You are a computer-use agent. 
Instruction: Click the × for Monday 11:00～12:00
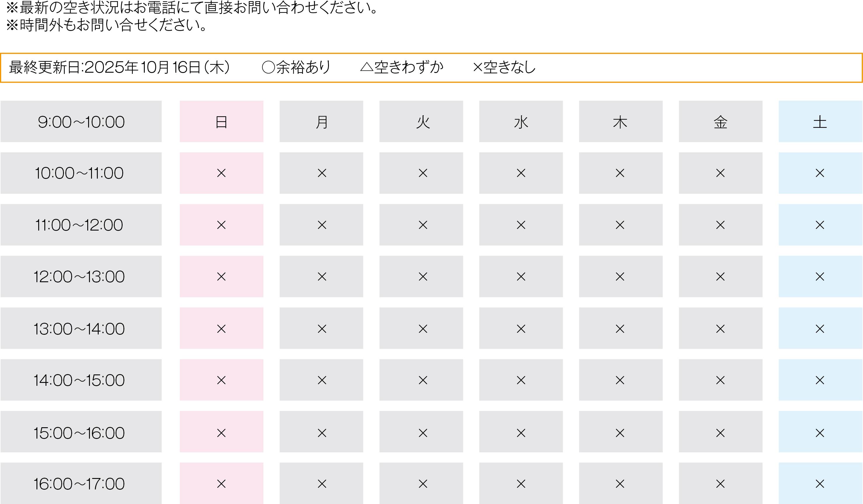pyautogui.click(x=322, y=225)
